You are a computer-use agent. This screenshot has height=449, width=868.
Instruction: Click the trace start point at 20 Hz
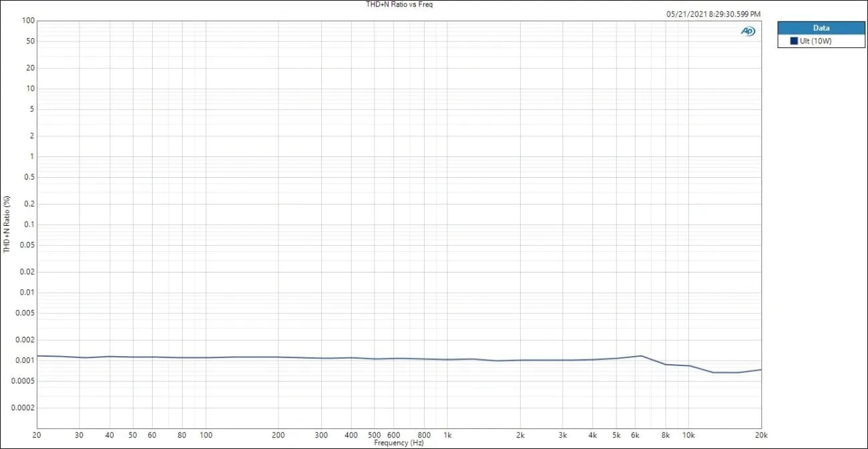tap(37, 355)
